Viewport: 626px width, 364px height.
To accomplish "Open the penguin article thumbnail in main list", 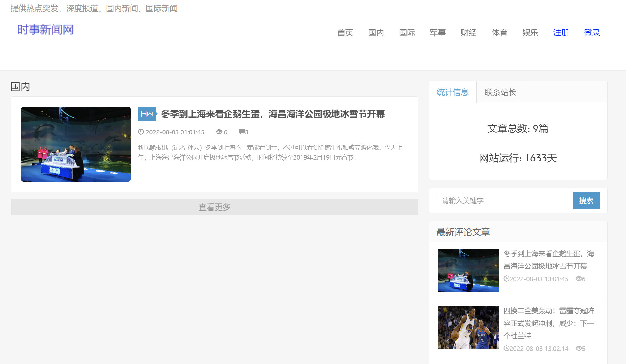I will tap(76, 144).
